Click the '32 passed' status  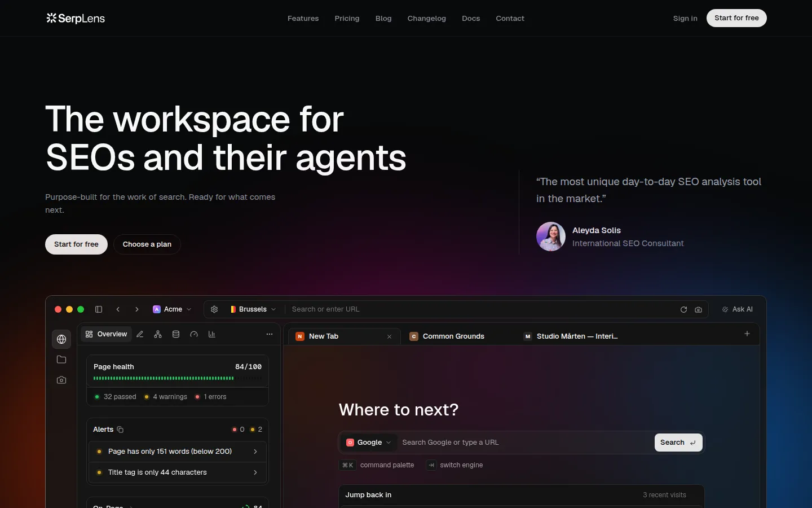[x=115, y=397]
